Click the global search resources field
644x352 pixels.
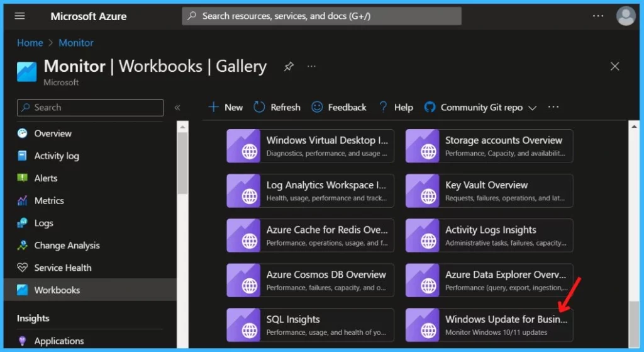pyautogui.click(x=321, y=16)
